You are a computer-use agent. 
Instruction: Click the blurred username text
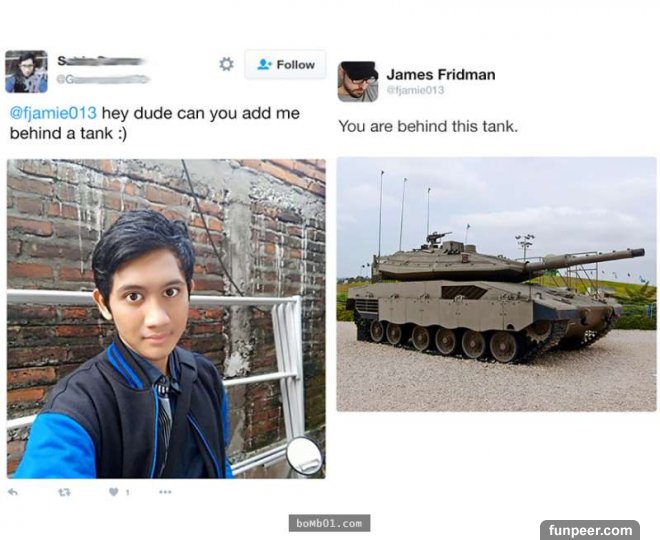click(100, 61)
